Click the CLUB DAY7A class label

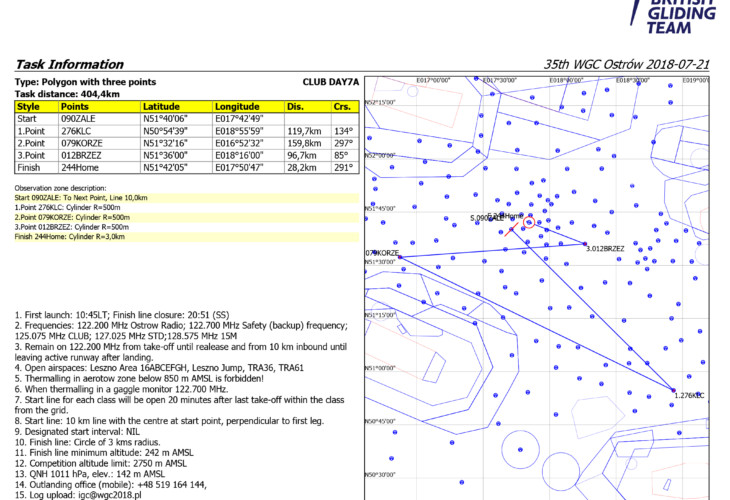coord(329,81)
